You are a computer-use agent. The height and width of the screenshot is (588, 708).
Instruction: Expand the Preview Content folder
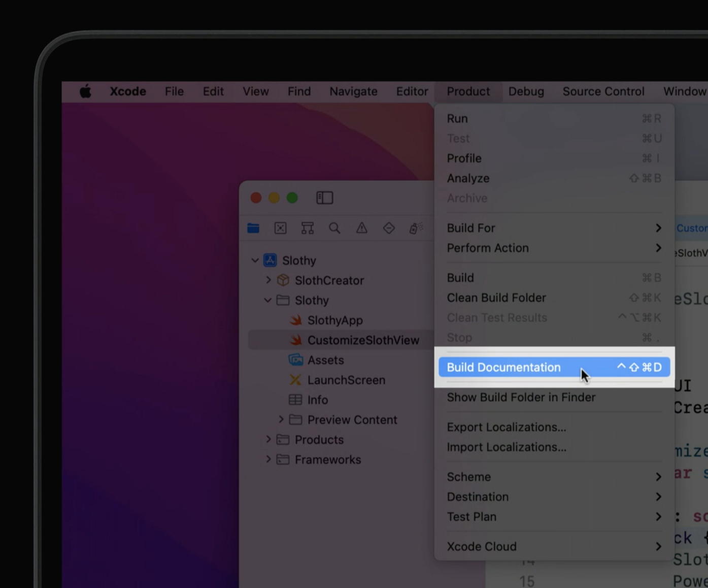[x=281, y=419]
